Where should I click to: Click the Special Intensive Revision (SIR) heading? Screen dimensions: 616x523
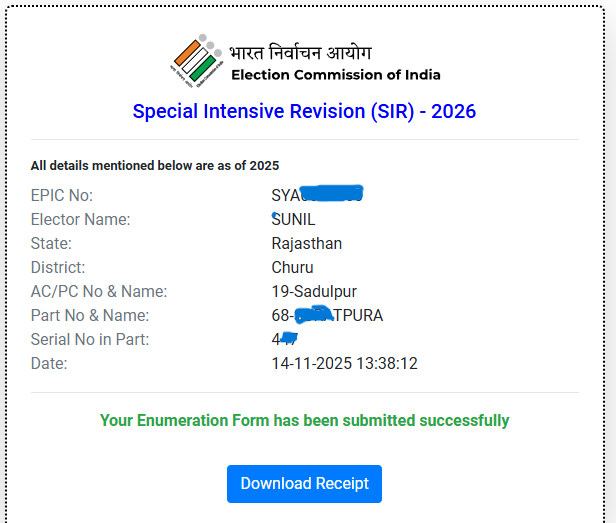pyautogui.click(x=304, y=111)
